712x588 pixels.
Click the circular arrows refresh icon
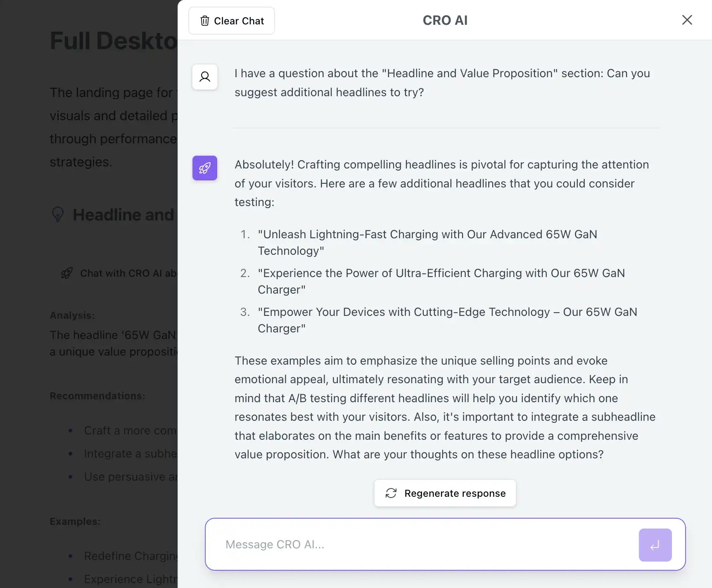[x=391, y=493]
